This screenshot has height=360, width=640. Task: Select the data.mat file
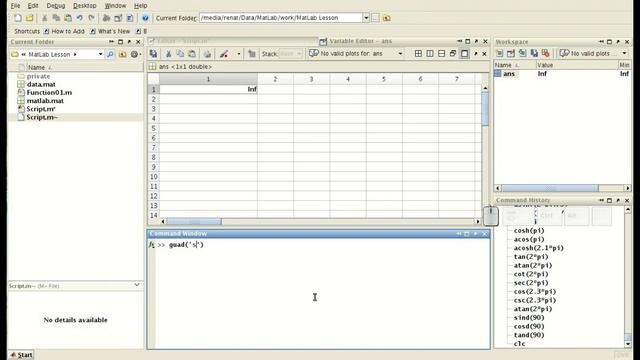[x=41, y=84]
